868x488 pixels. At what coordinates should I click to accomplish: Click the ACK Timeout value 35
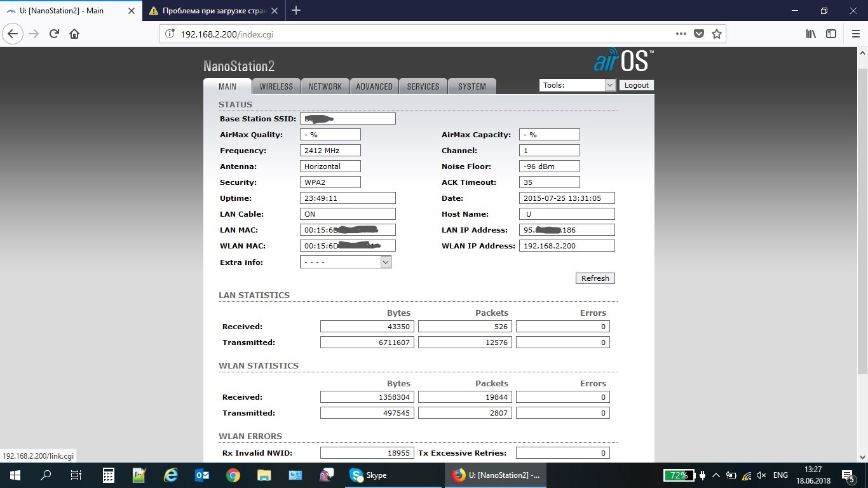click(x=549, y=182)
